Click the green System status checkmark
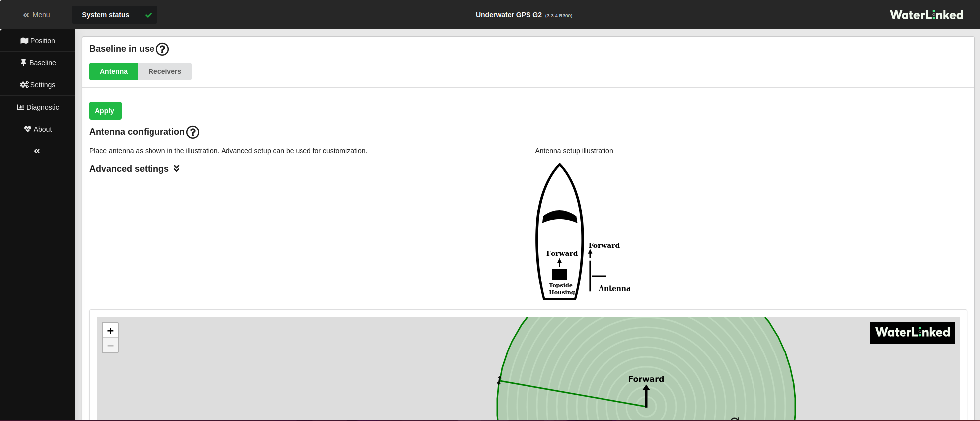Viewport: 980px width, 421px height. pyautogui.click(x=148, y=15)
